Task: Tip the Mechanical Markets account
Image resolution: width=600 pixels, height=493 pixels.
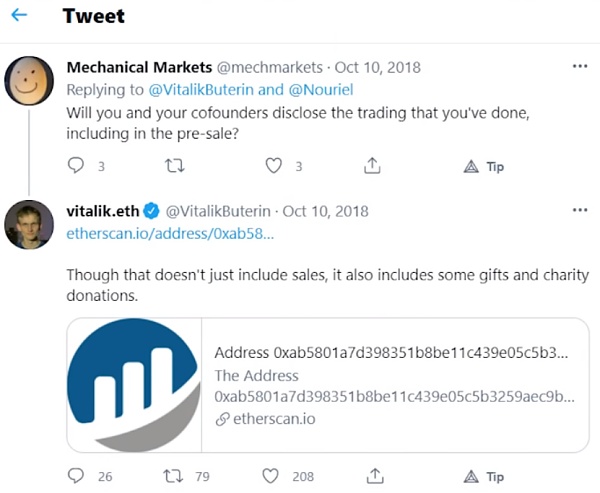Action: 484,166
